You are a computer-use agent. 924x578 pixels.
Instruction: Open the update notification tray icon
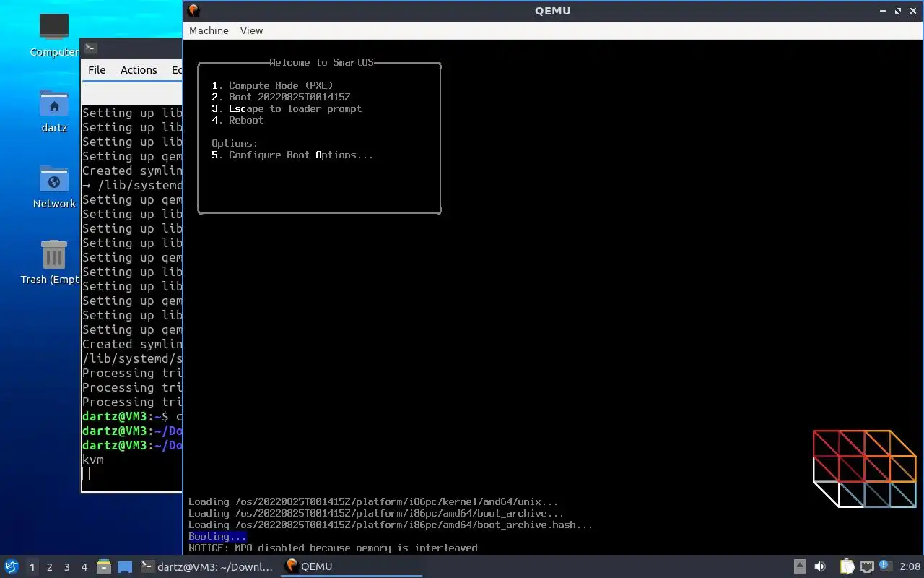point(886,566)
